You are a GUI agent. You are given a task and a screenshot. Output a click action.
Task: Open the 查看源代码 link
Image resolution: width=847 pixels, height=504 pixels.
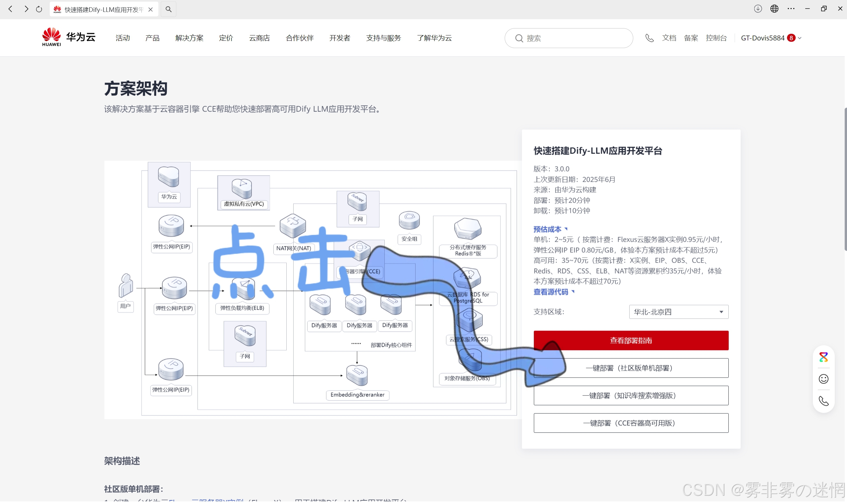(x=554, y=292)
